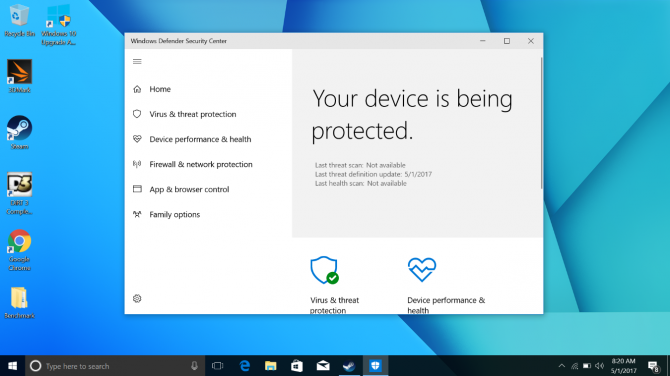Open Recycle Bin desktop icon
Screen dimensions: 670x376
click(x=19, y=20)
